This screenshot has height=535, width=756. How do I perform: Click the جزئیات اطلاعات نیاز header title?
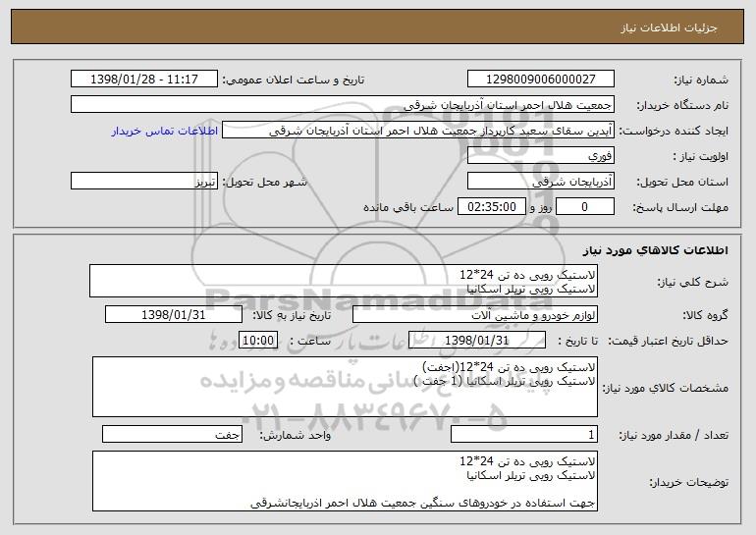pos(669,27)
